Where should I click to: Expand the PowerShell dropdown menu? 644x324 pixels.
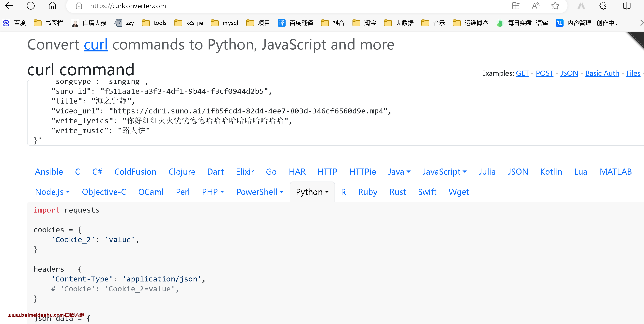coord(281,192)
